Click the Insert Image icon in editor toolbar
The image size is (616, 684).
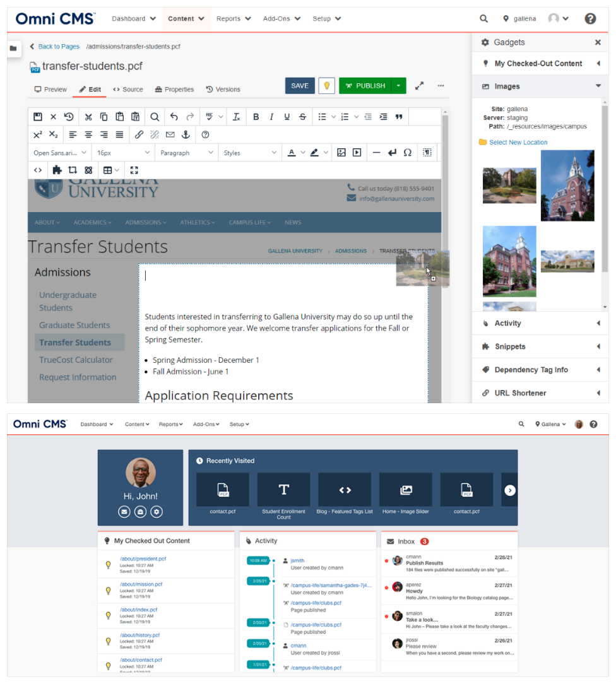tap(341, 153)
